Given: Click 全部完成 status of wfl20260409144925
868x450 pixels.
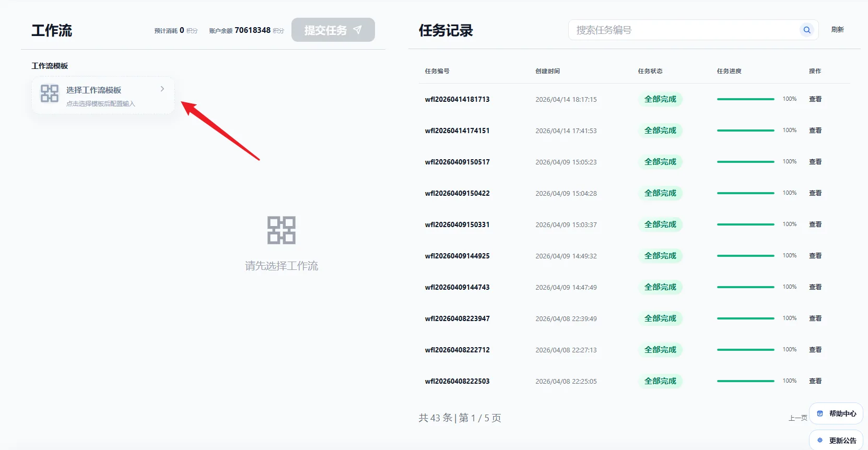Looking at the screenshot, I should point(660,256).
